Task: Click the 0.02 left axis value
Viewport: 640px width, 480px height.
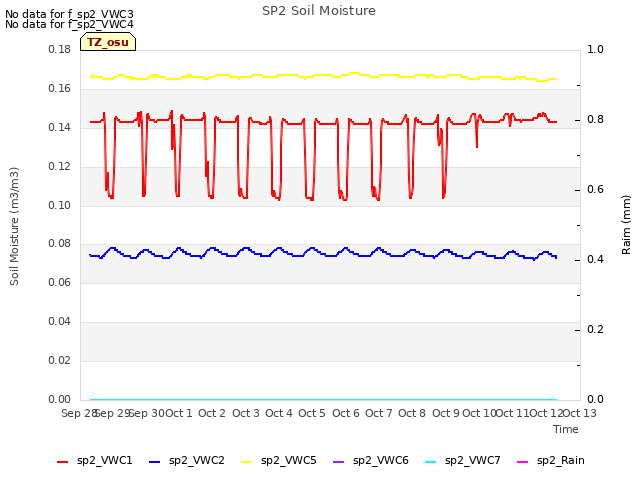Action: click(60, 360)
